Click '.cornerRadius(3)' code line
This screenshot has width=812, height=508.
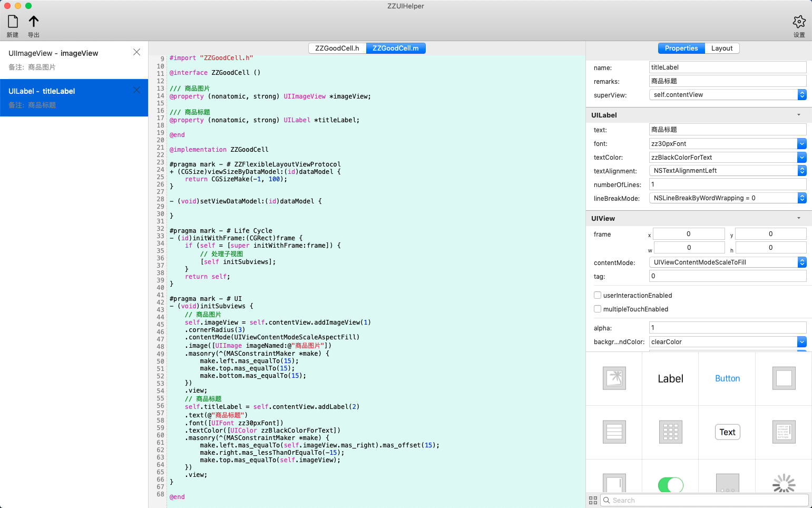click(x=215, y=330)
